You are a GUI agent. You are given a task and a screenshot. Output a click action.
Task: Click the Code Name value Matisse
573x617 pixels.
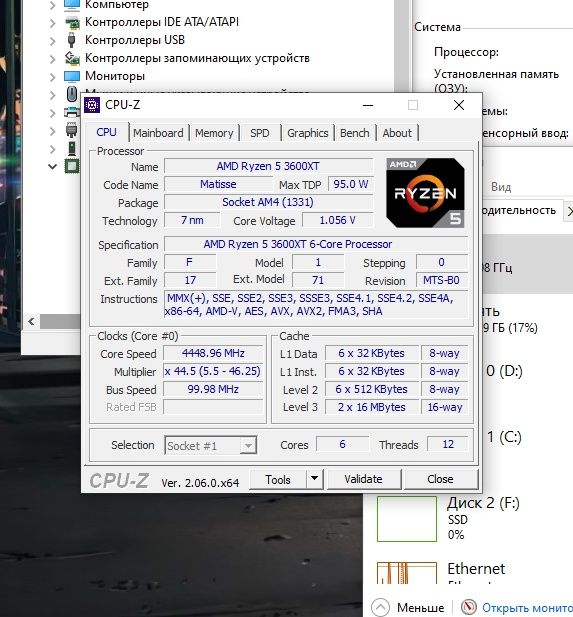click(x=218, y=184)
